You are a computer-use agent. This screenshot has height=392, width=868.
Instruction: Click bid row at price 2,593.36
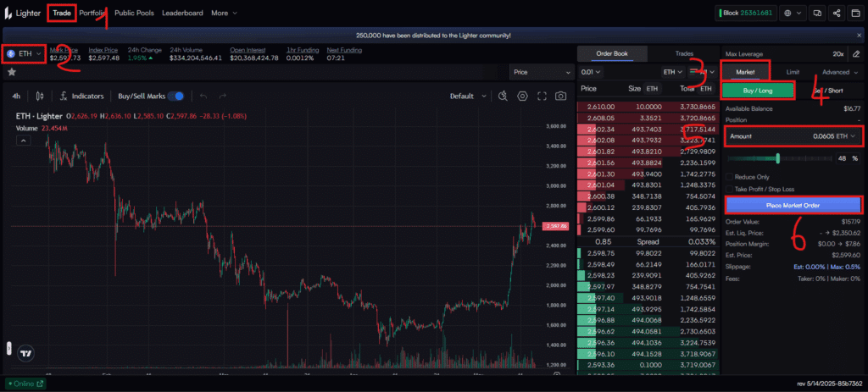pos(648,365)
